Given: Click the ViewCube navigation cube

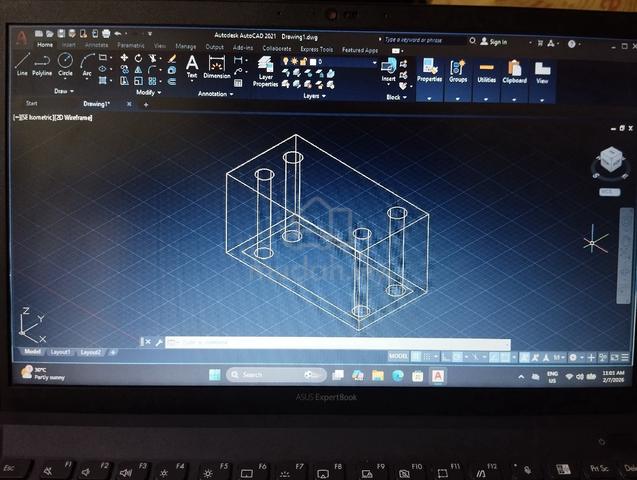Looking at the screenshot, I should coord(611,160).
